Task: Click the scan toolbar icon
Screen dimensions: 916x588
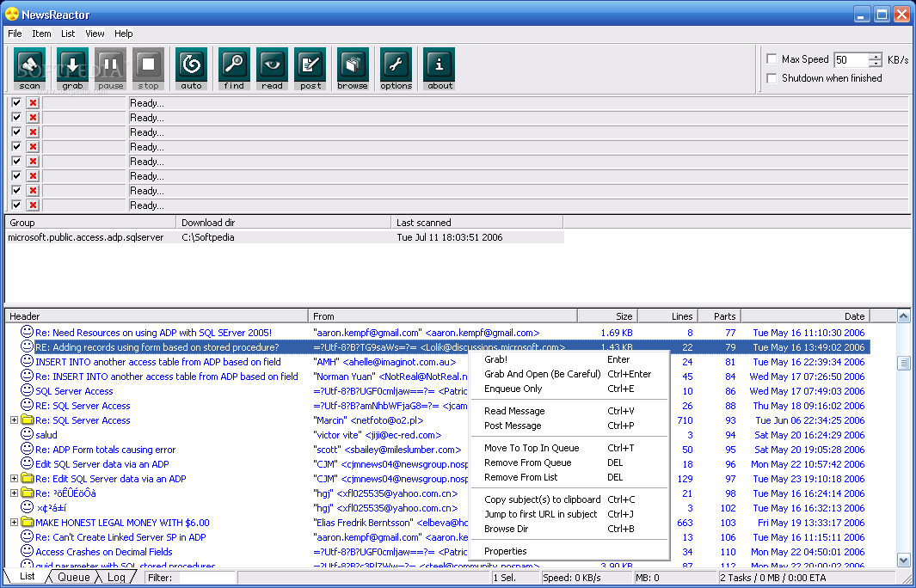Action: click(30, 69)
